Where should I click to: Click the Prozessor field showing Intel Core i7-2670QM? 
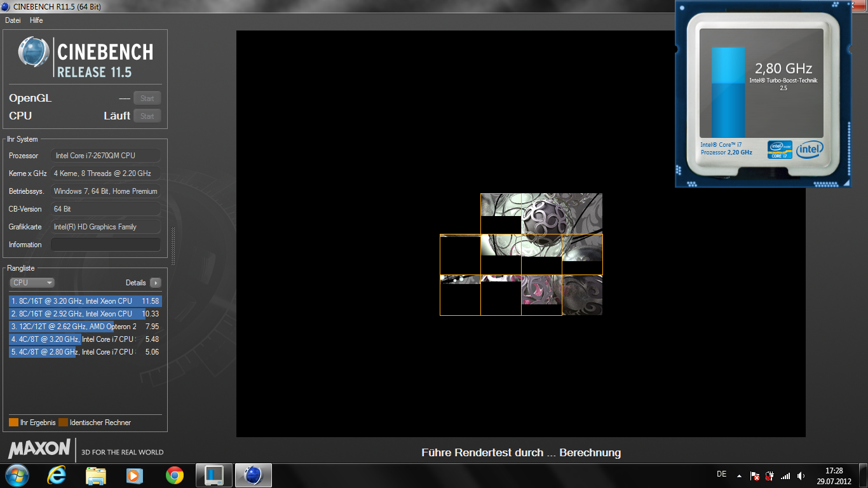click(x=105, y=156)
